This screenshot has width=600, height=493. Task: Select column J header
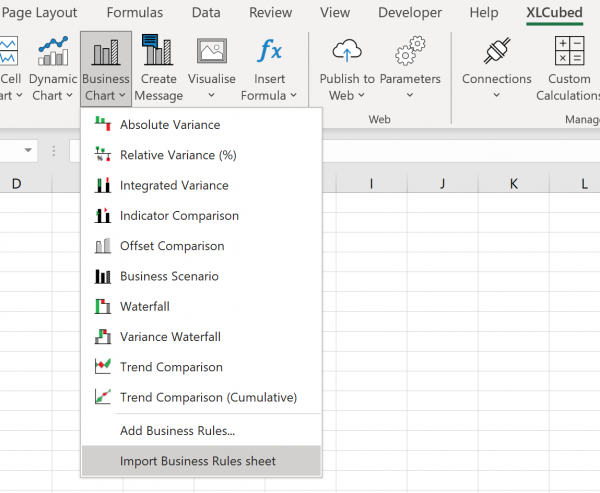tap(442, 184)
